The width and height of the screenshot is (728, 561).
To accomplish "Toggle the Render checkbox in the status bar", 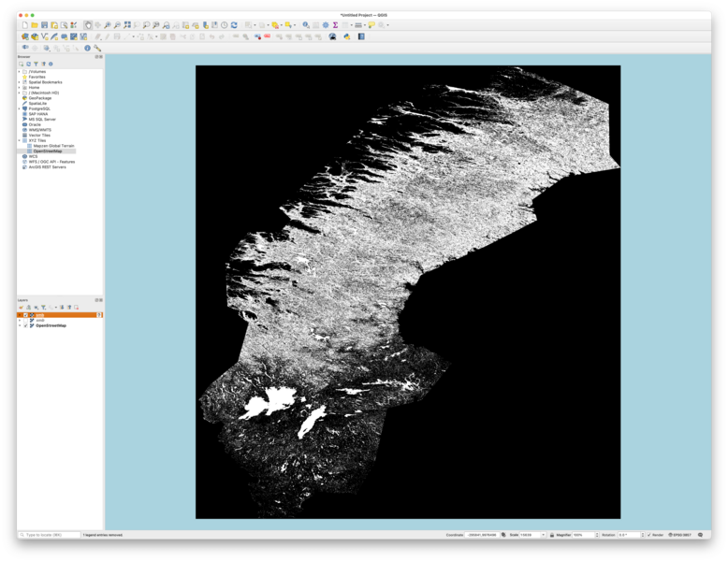I will [649, 535].
